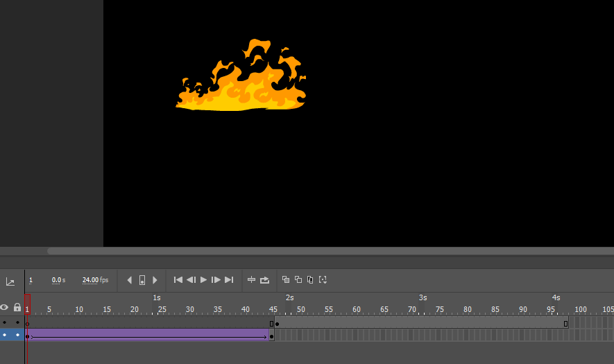Click the 4s marker on the ruler
Image resolution: width=614 pixels, height=364 pixels.
point(556,298)
